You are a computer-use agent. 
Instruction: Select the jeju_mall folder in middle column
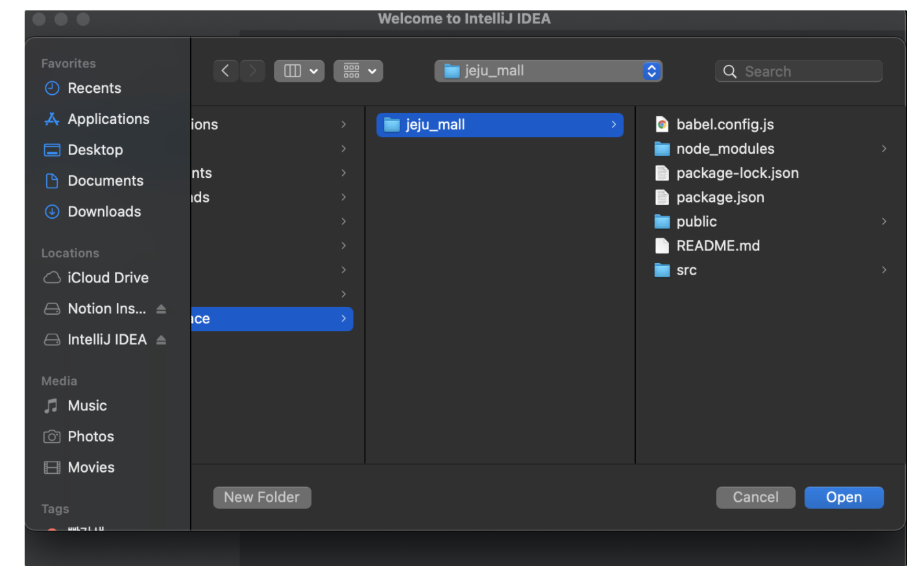click(500, 125)
